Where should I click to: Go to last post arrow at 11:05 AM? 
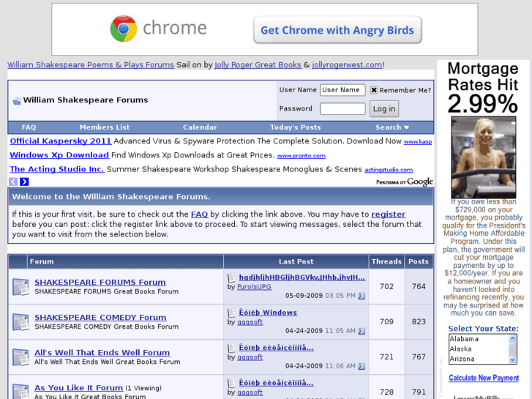coord(361,331)
